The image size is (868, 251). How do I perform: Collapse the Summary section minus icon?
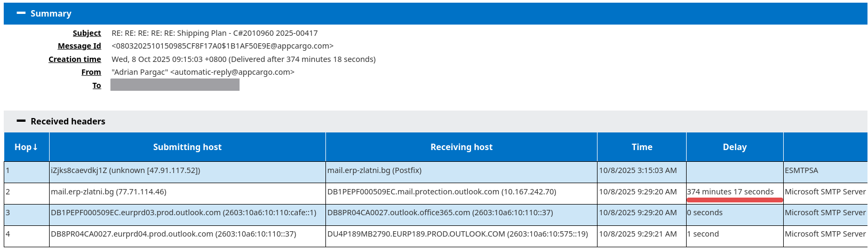tap(21, 13)
